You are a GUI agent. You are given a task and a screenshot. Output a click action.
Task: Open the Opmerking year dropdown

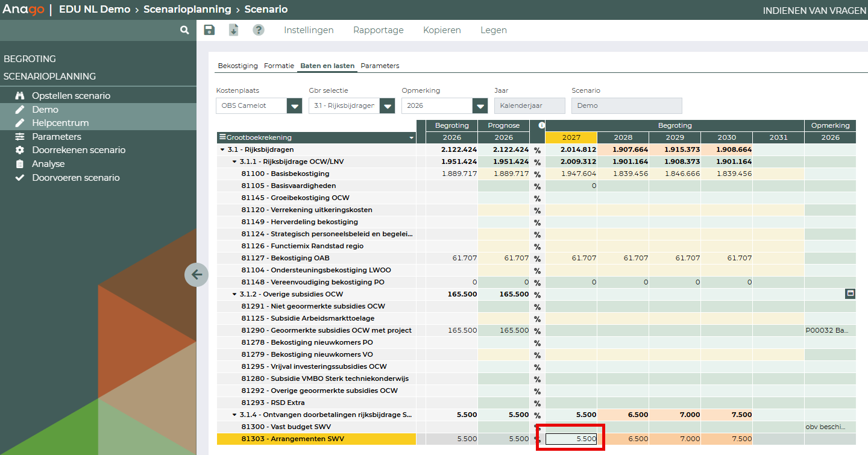tap(480, 106)
